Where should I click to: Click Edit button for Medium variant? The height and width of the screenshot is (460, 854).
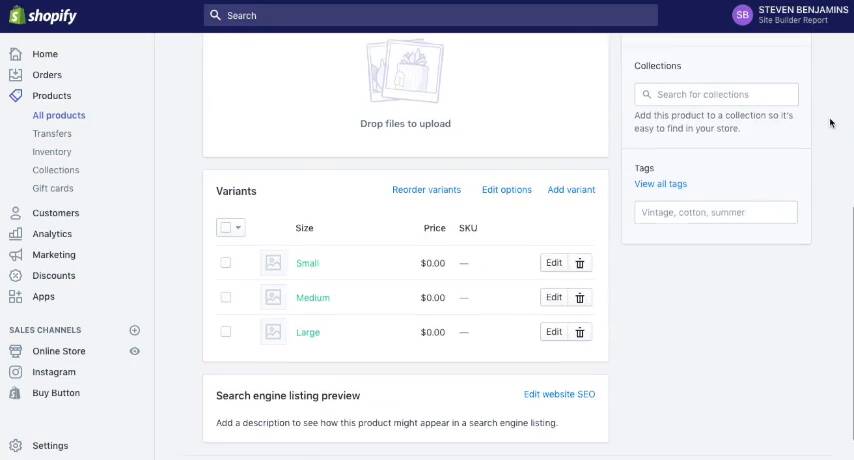click(554, 297)
